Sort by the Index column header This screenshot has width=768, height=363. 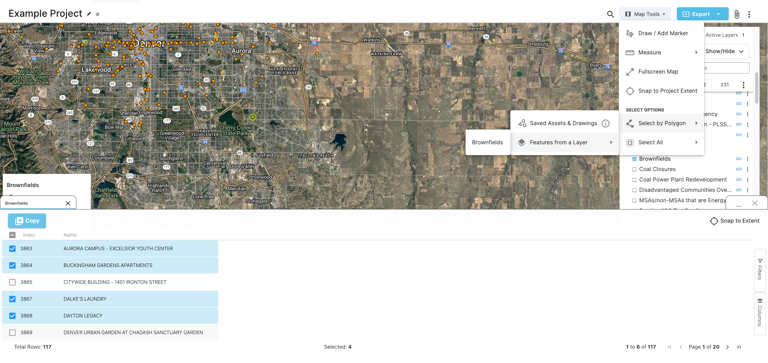(29, 235)
